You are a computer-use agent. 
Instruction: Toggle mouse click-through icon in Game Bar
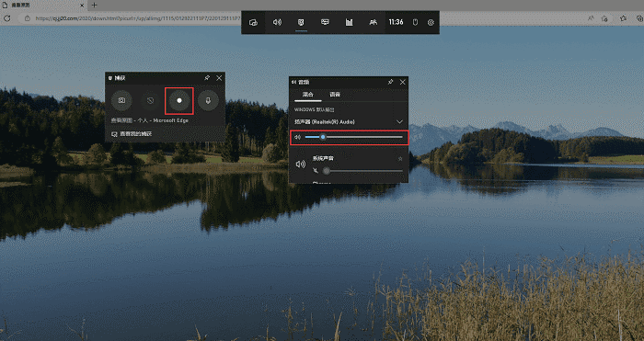click(415, 23)
